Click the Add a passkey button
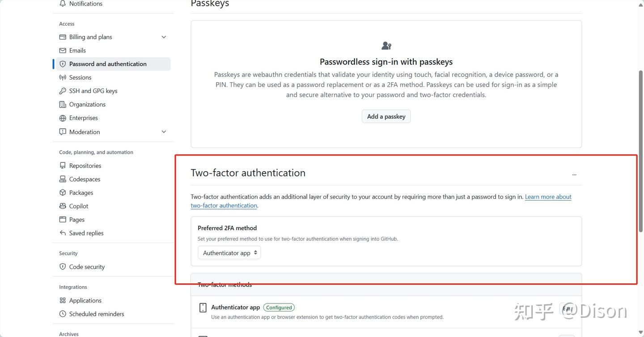 pyautogui.click(x=386, y=117)
